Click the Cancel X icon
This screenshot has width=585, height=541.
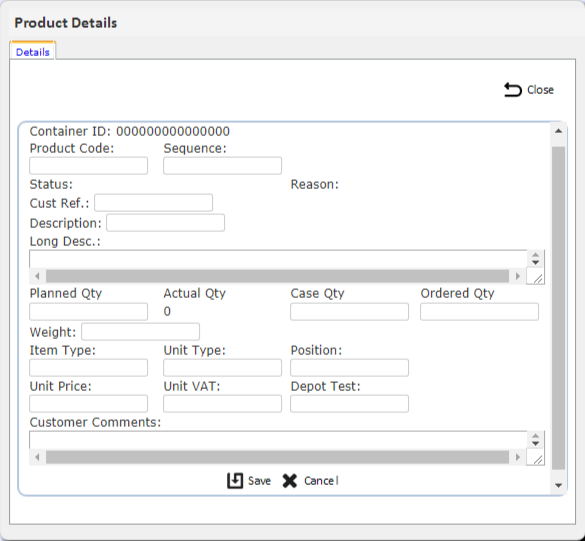[x=290, y=481]
